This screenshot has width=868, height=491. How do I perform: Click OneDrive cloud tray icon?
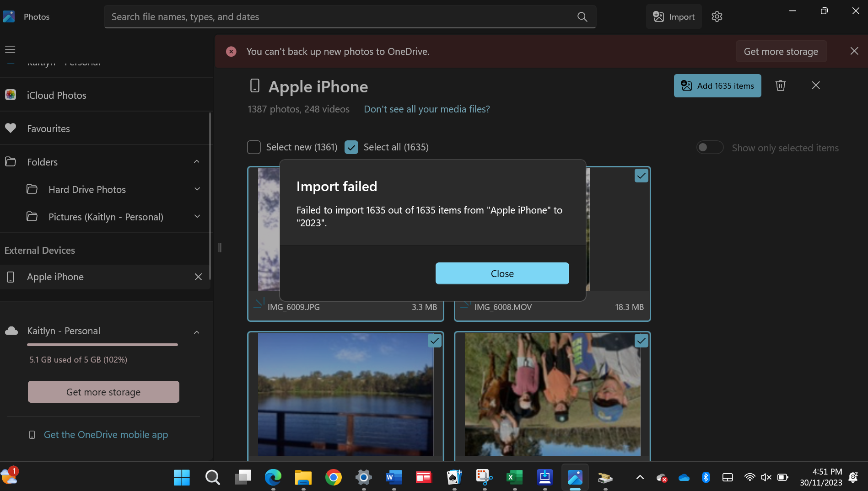click(x=684, y=477)
